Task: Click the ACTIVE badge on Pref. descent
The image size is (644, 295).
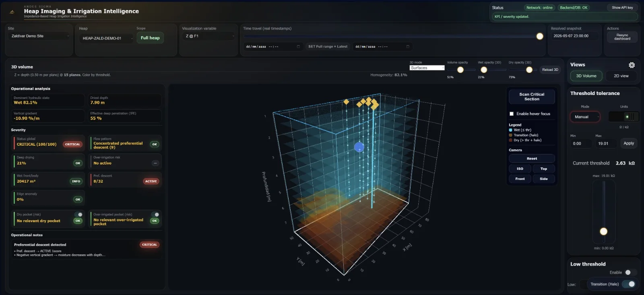Action: 151,182
